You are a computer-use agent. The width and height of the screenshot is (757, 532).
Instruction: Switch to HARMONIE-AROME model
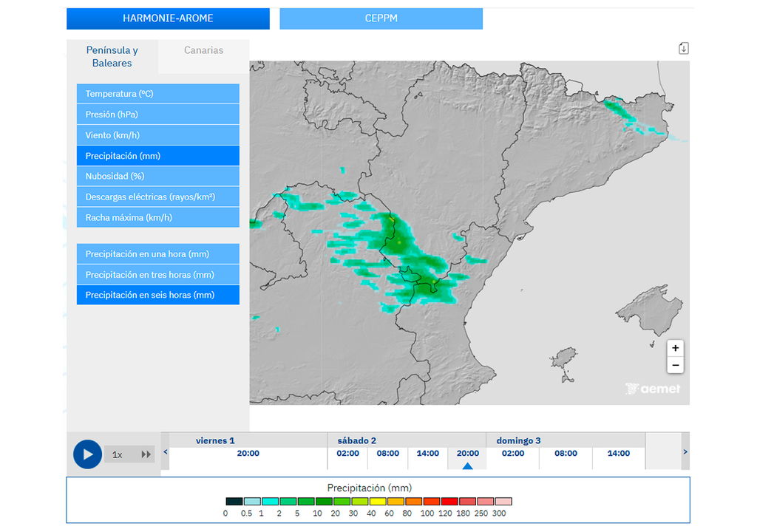168,18
